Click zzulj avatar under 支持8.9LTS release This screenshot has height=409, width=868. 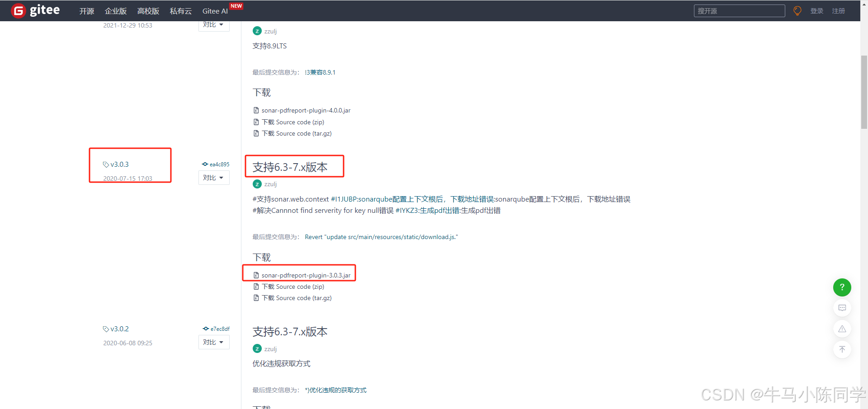257,31
